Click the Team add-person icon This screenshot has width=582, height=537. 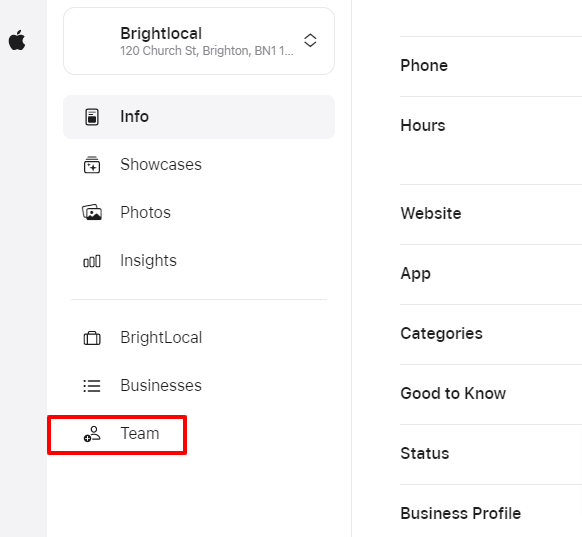tap(92, 433)
